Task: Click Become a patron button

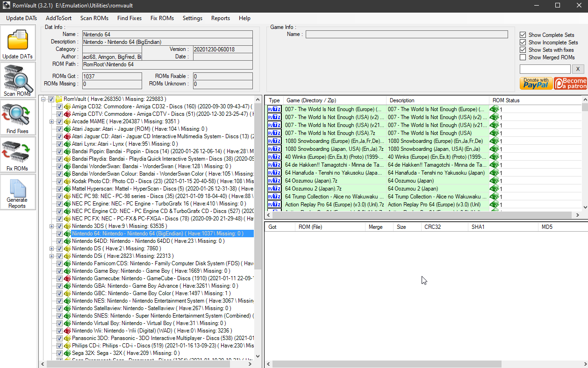Action: (570, 83)
